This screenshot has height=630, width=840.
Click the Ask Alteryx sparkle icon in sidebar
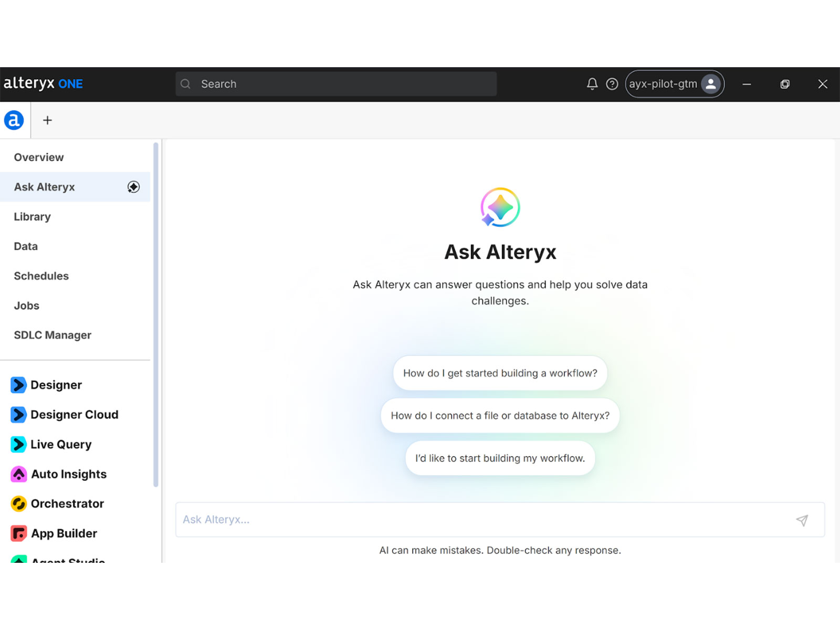pyautogui.click(x=134, y=187)
